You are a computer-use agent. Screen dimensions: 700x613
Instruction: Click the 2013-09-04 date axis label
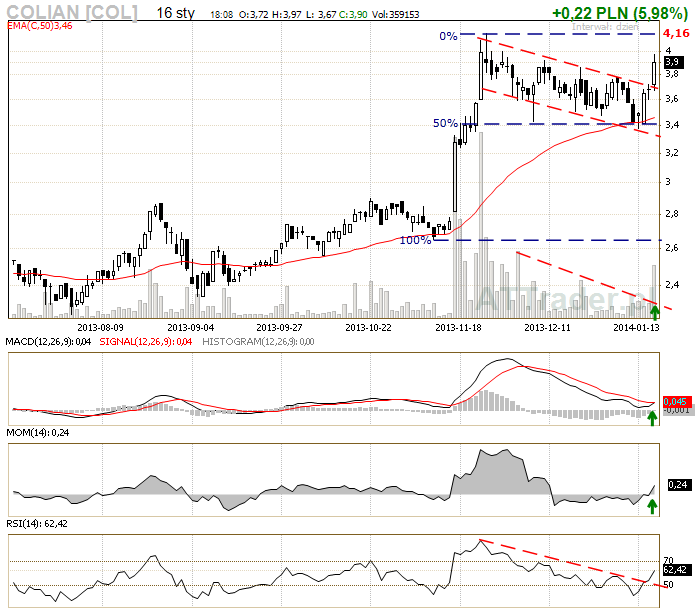[x=191, y=328]
